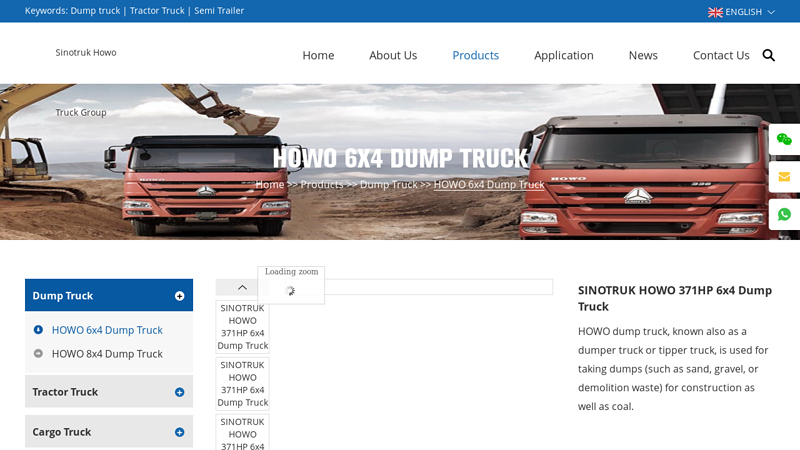Open the email envelope floating icon
Image resolution: width=800 pixels, height=450 pixels.
[784, 177]
